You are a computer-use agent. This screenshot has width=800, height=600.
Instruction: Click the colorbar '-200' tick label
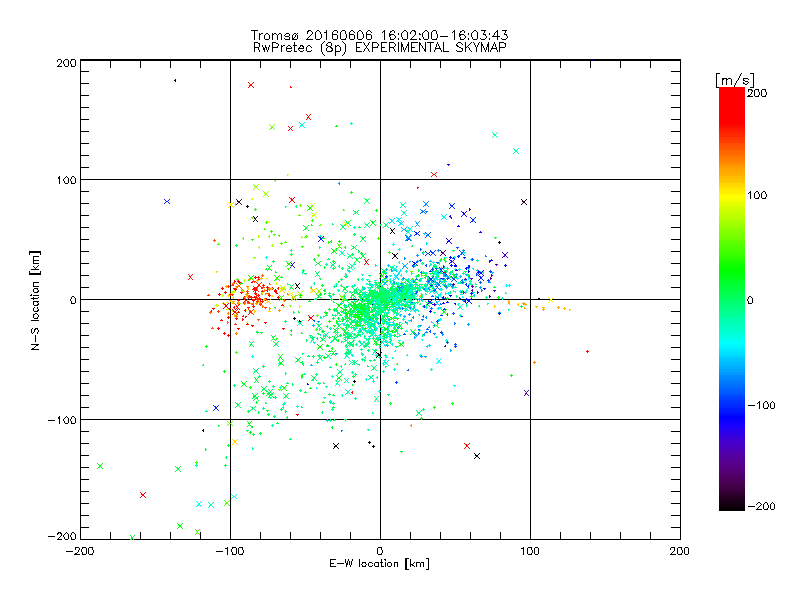(x=761, y=506)
